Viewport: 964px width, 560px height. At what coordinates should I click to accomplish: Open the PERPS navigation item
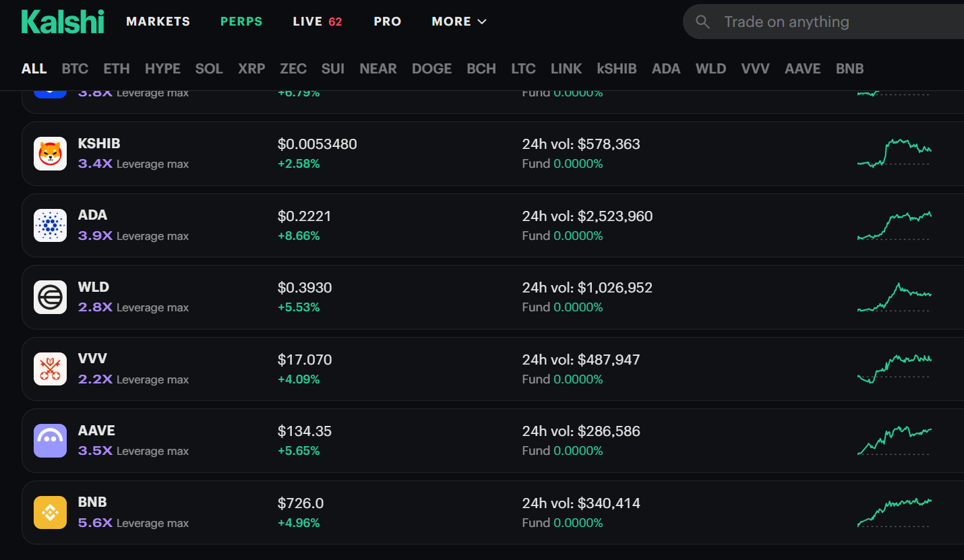click(241, 22)
